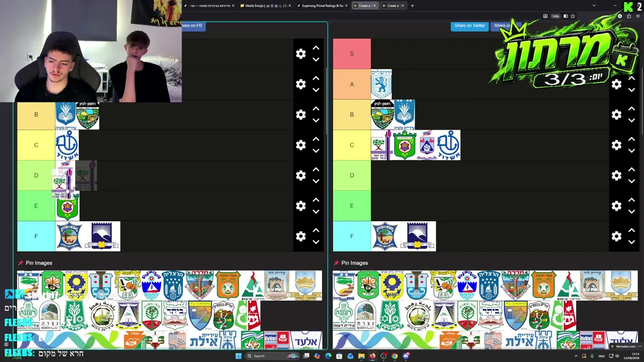The image size is (644, 362).
Task: Click the B tier label in left window
Action: coord(36,115)
